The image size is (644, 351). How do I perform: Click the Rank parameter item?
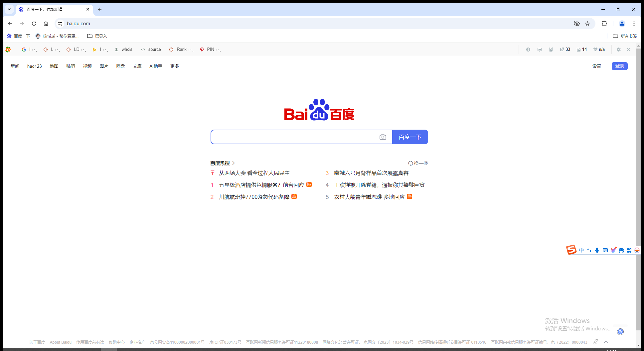pyautogui.click(x=181, y=50)
